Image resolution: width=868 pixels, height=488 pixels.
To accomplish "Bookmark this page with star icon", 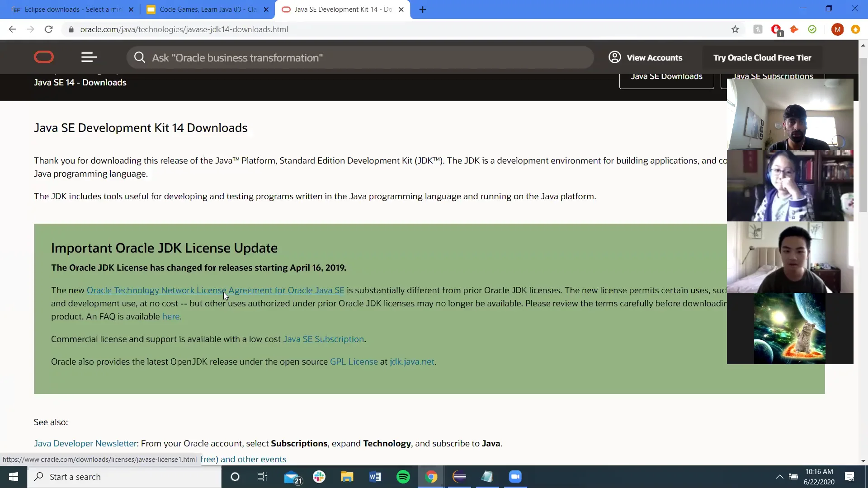I will (x=735, y=29).
